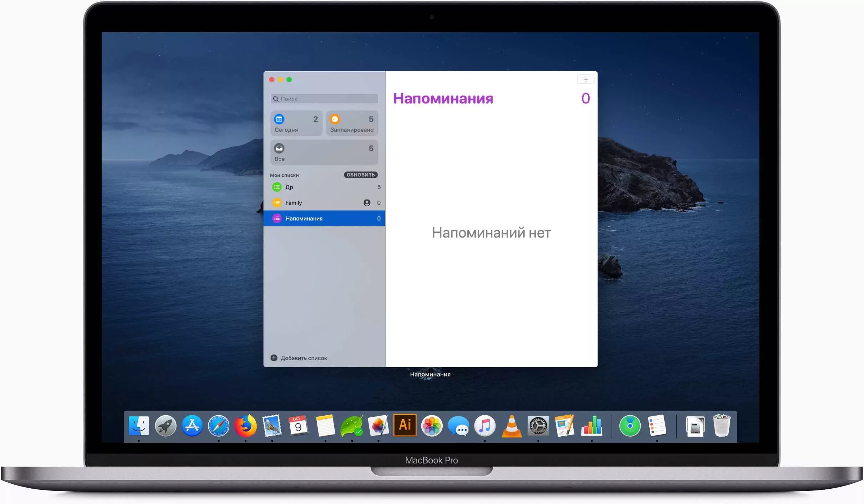Open the Запланировано smart list
This screenshot has height=504, width=864.
[x=352, y=123]
